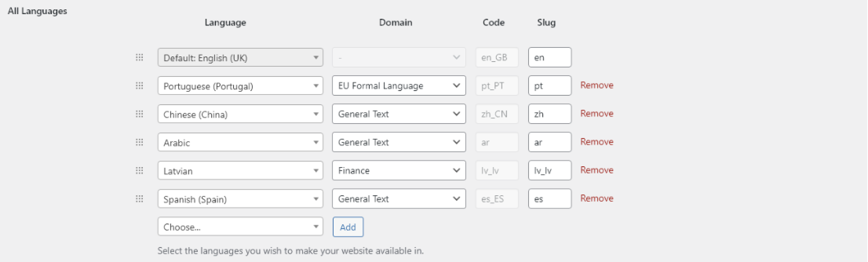Click the All Languages section label
This screenshot has width=868, height=262.
[x=38, y=11]
